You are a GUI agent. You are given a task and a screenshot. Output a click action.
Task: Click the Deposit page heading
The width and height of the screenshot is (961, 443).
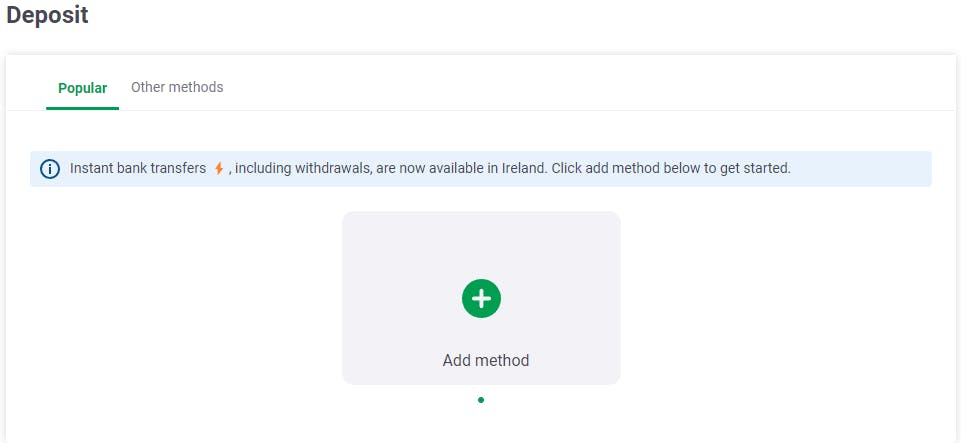point(48,15)
